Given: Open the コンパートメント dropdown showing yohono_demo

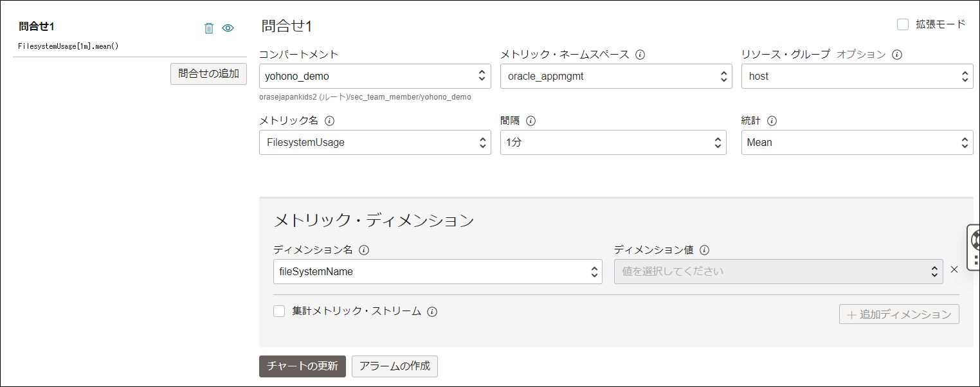Looking at the screenshot, I should point(375,76).
